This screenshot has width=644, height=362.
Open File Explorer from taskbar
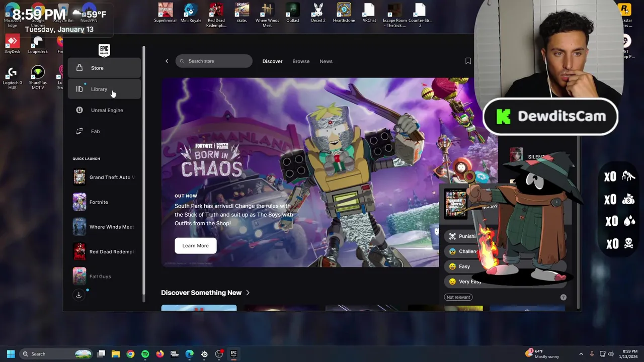pyautogui.click(x=116, y=354)
